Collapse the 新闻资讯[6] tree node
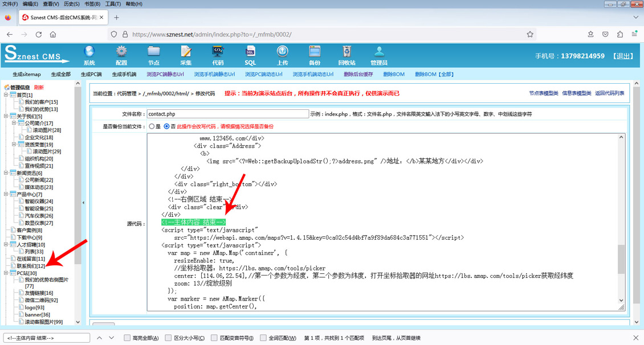Screen dimensions: 644x345 (x=6, y=173)
